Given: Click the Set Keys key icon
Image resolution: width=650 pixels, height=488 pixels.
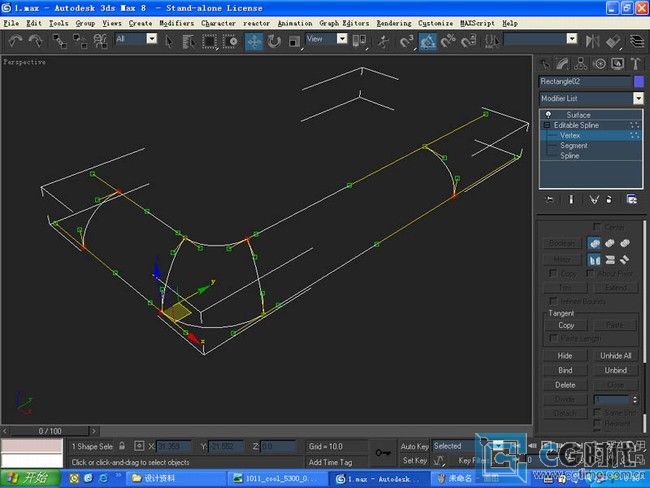Looking at the screenshot, I should tap(383, 453).
